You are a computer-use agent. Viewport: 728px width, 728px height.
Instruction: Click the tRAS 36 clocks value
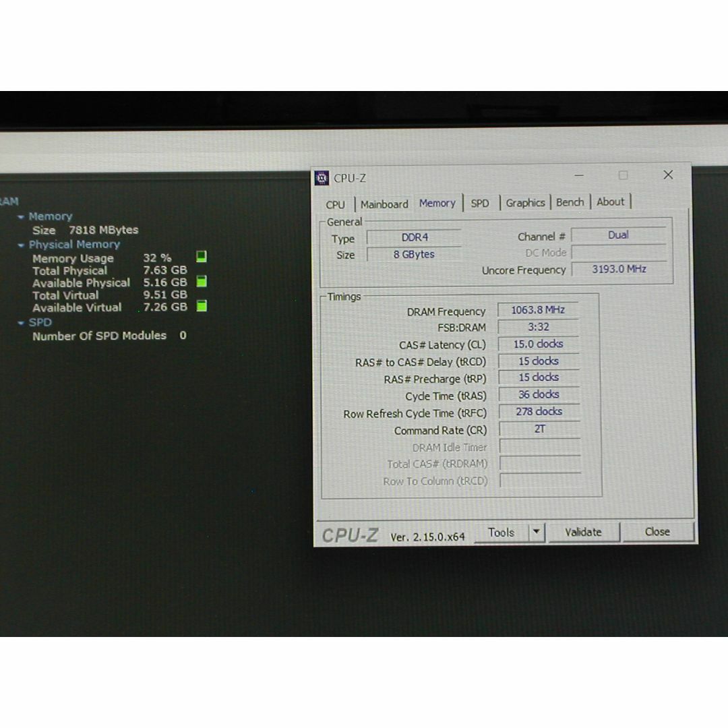[539, 394]
